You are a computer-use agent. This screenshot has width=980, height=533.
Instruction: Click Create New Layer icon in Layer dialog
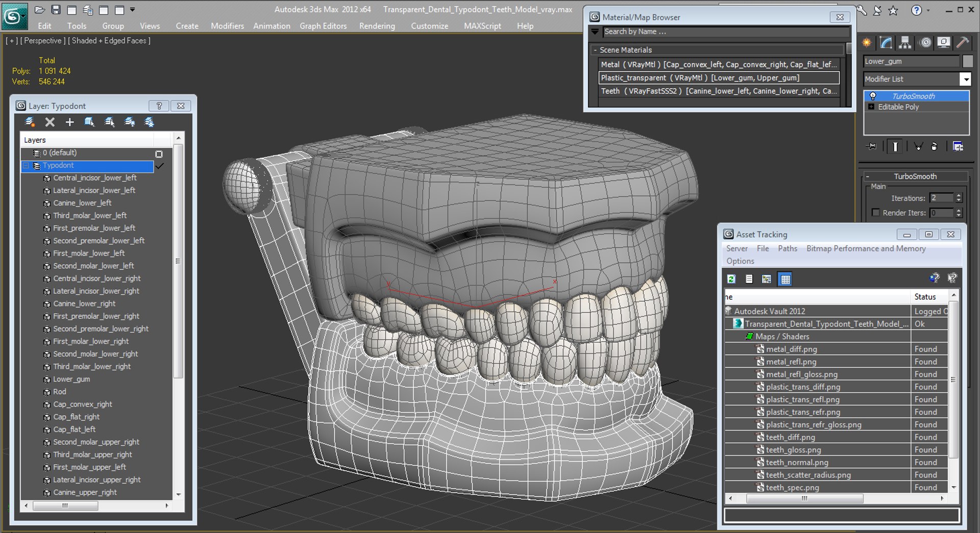tap(30, 122)
